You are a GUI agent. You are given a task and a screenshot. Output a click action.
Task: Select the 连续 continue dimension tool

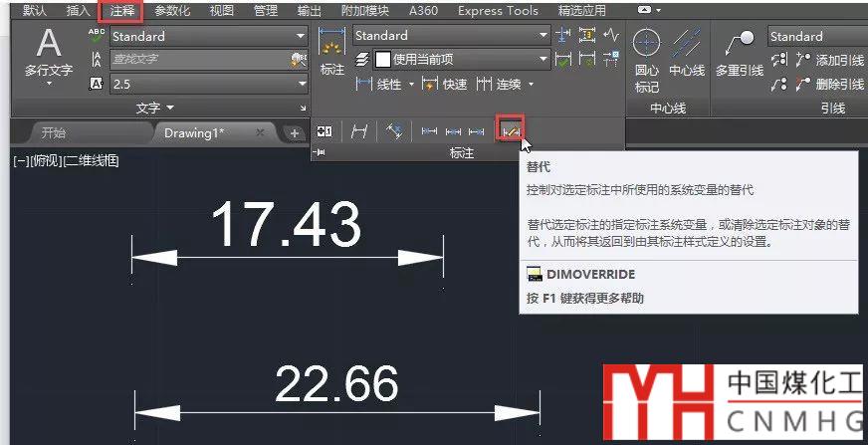pyautogui.click(x=499, y=85)
